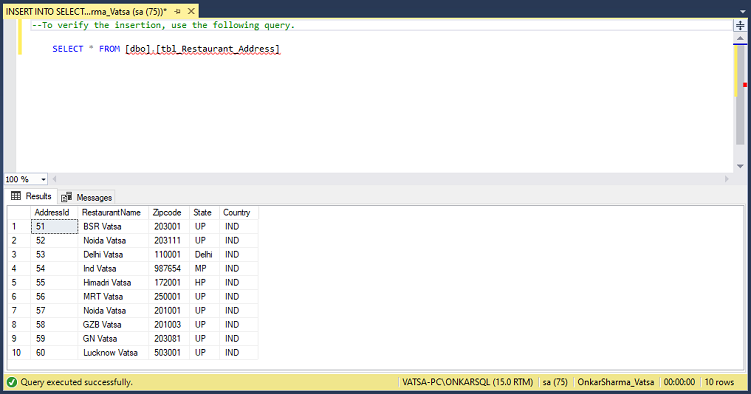Click the query executed successfully check icon

click(x=12, y=382)
